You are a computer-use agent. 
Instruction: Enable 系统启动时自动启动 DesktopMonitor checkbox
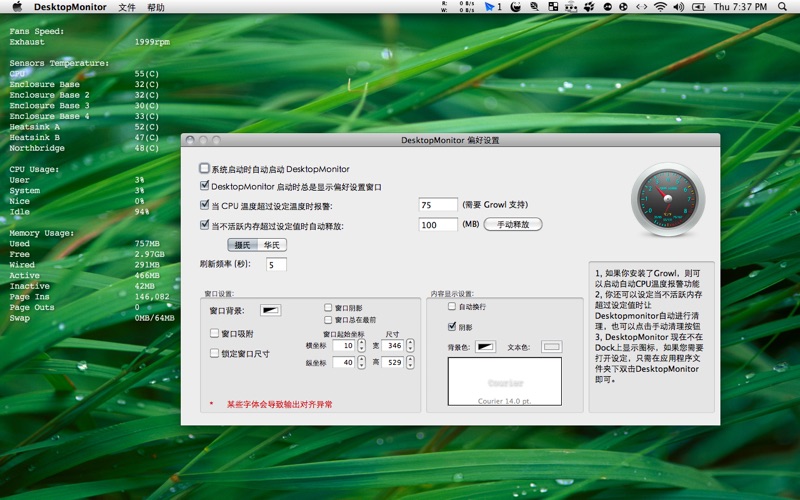[x=205, y=168]
